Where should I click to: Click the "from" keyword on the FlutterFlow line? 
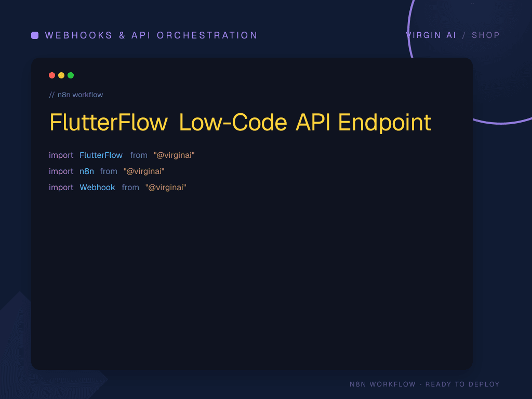tap(139, 155)
